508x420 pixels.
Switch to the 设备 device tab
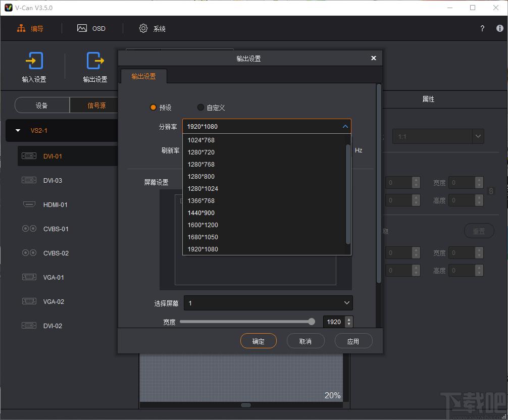(42, 105)
